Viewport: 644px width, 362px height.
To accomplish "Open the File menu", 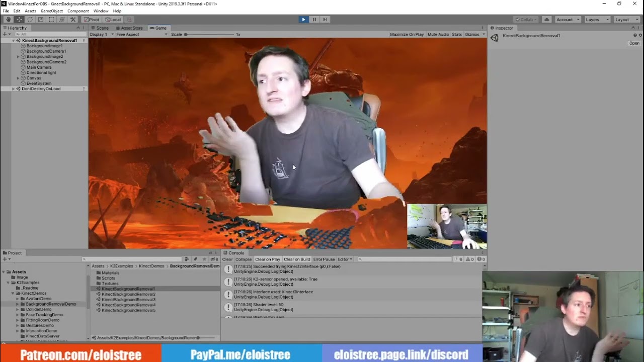I will (6, 11).
